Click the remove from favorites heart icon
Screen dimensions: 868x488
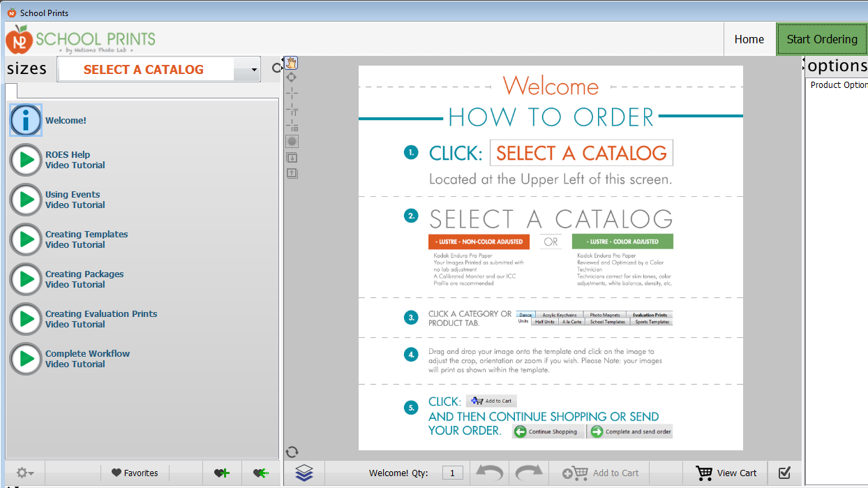(261, 473)
